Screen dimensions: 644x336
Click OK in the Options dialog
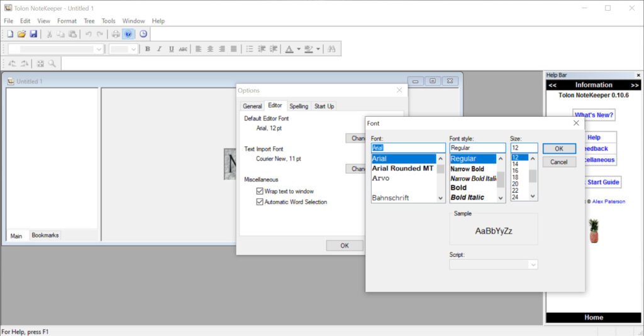click(344, 246)
